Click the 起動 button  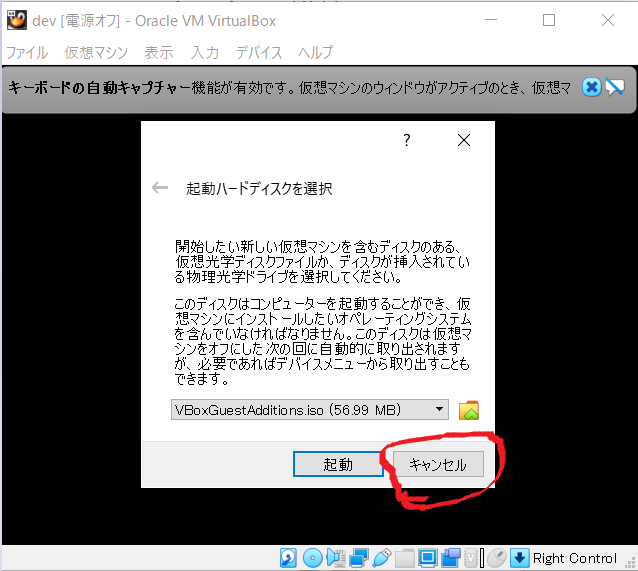(x=338, y=464)
